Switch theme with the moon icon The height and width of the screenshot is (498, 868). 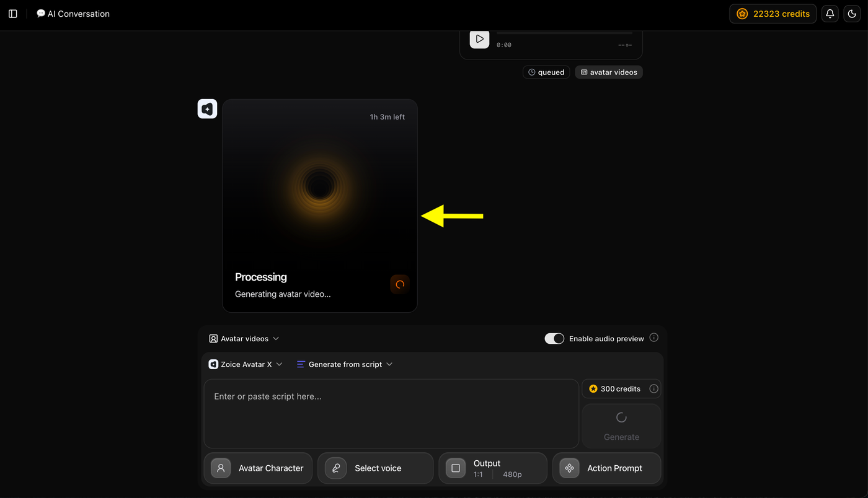(852, 14)
